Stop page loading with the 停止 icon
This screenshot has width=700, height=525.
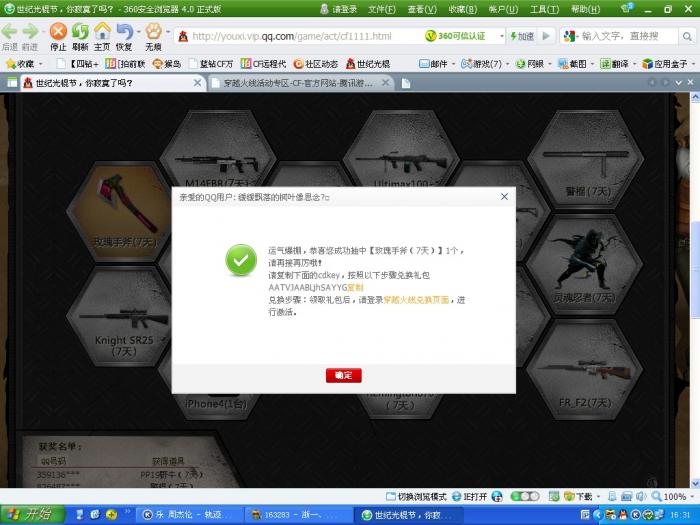(x=58, y=32)
